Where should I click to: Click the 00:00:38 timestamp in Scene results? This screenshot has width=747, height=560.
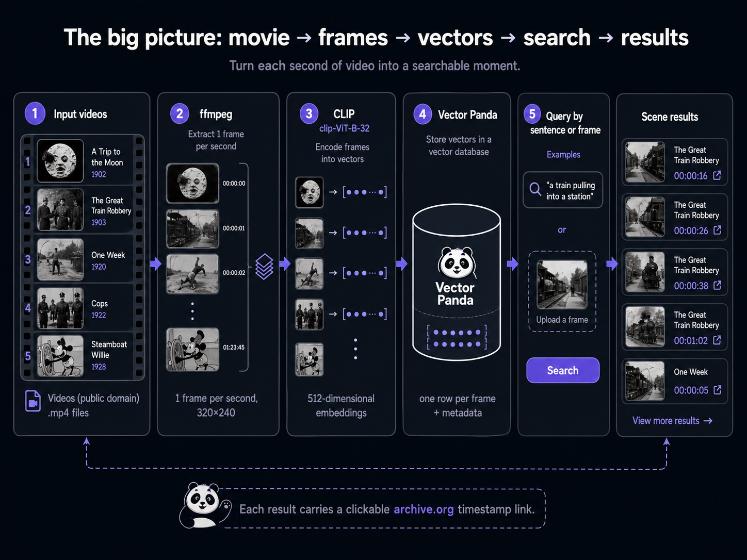(x=691, y=286)
